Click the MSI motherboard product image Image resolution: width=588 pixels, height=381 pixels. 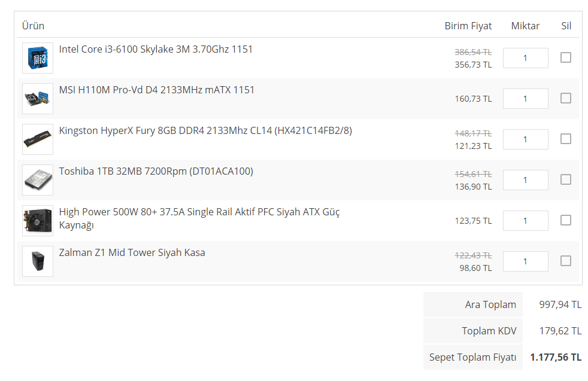click(38, 99)
